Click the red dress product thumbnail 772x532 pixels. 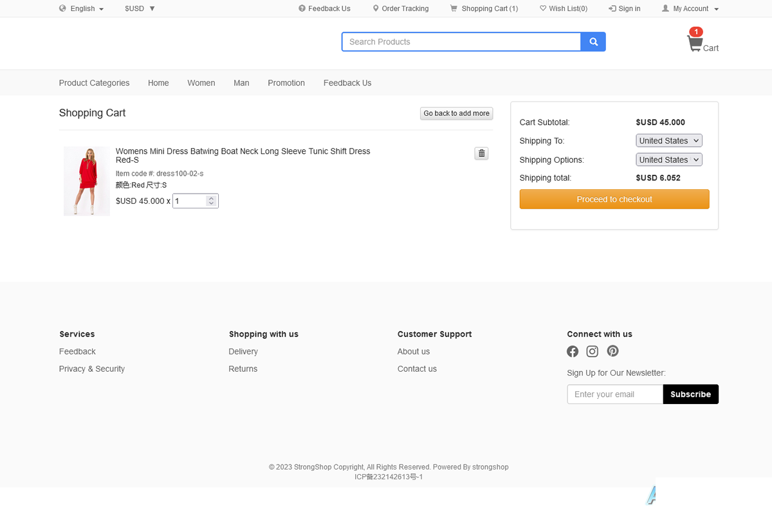pyautogui.click(x=87, y=181)
